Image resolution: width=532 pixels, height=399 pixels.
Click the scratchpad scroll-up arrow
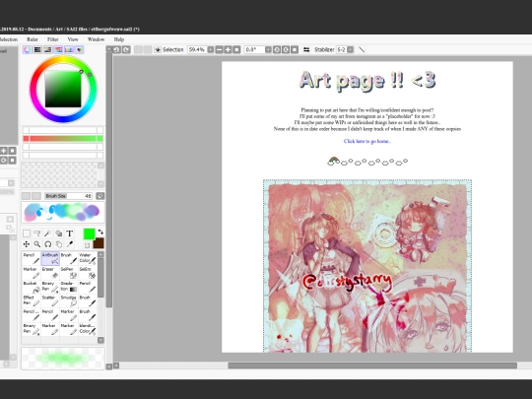coord(100,166)
